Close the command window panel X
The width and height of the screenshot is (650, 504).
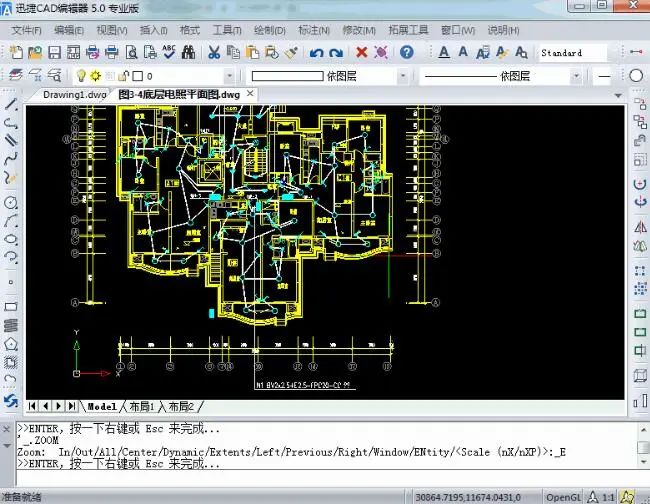click(x=6, y=429)
